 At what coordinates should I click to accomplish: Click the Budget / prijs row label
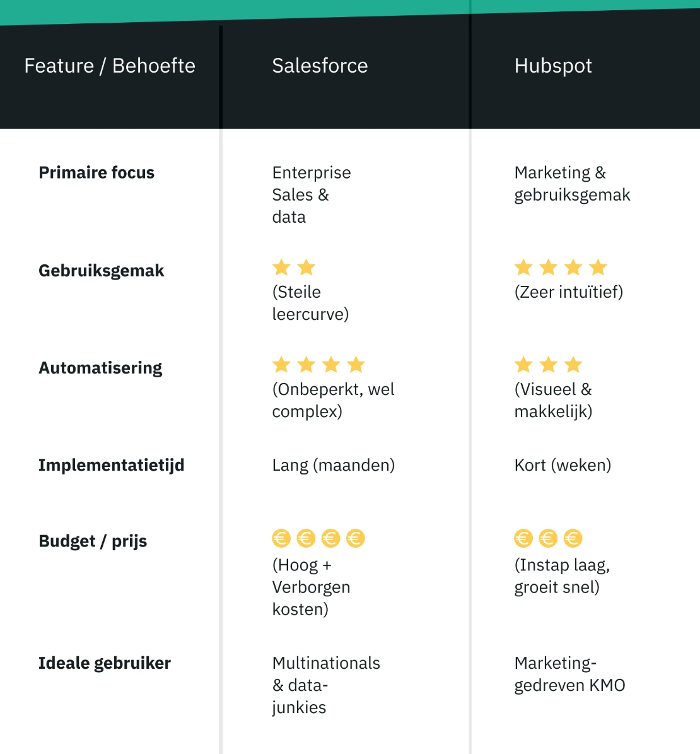(x=93, y=541)
